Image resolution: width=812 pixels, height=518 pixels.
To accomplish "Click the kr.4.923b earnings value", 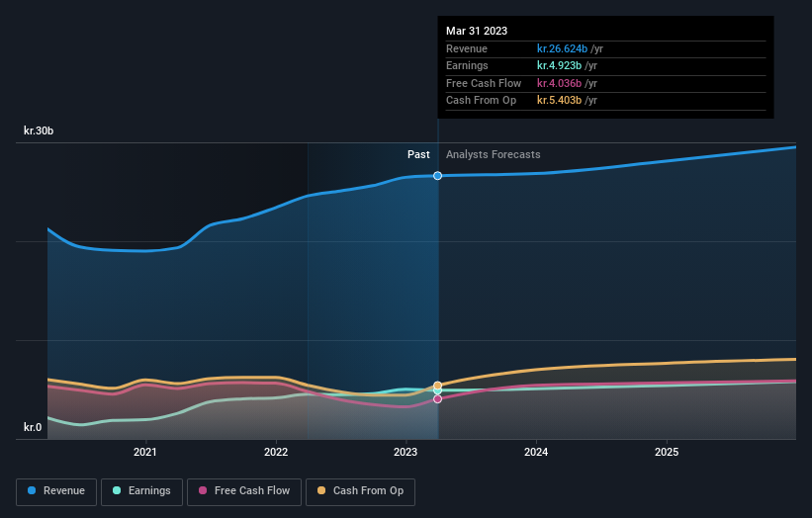I will click(559, 65).
